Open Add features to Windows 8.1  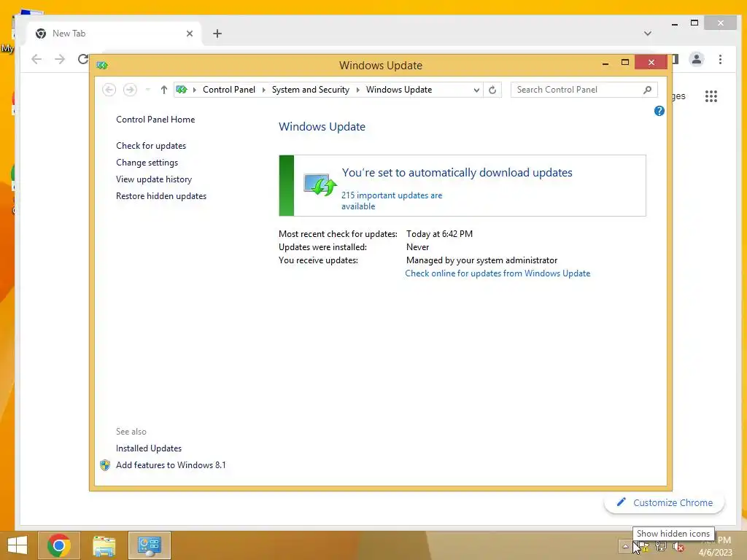[171, 464]
